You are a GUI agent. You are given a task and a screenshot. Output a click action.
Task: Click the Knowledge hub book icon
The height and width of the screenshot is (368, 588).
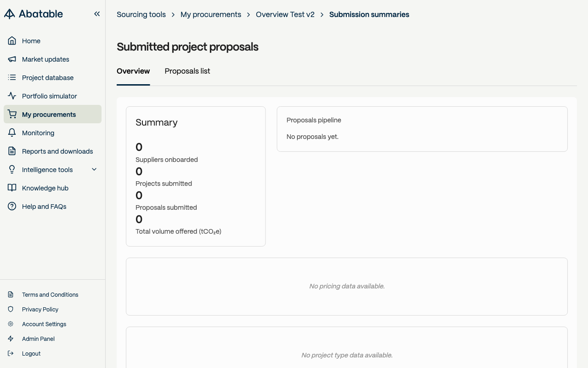[12, 188]
